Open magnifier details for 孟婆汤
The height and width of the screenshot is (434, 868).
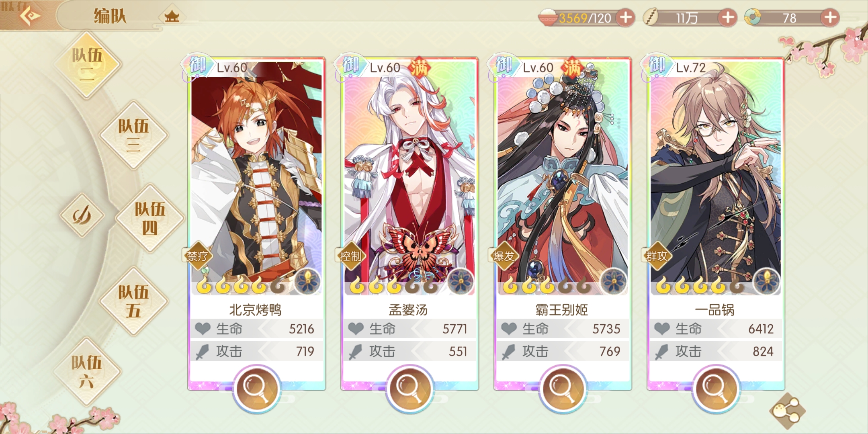[x=409, y=388]
